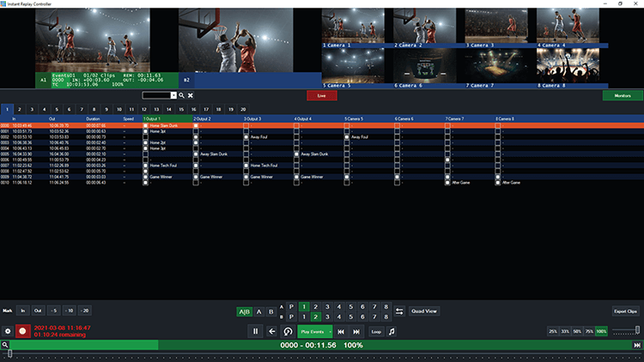This screenshot has height=362, width=644.
Task: Open tab 20 in the clip list
Action: pos(243,110)
